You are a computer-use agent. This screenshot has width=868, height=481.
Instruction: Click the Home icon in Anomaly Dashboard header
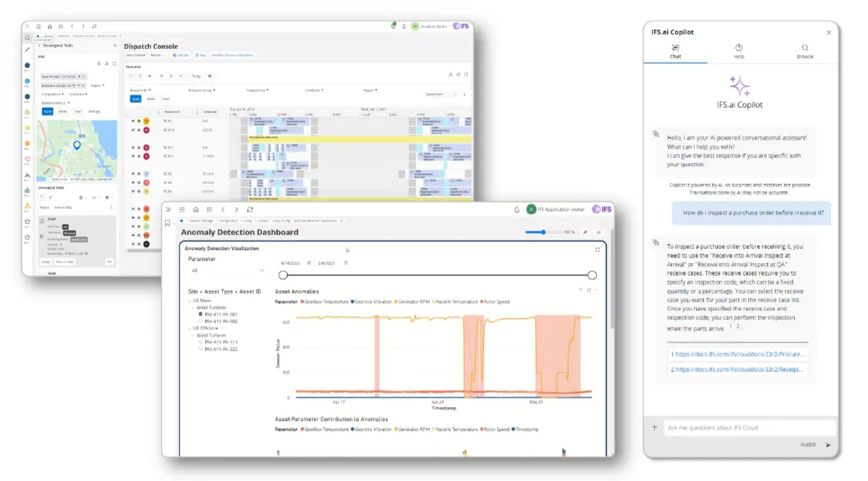[195, 210]
